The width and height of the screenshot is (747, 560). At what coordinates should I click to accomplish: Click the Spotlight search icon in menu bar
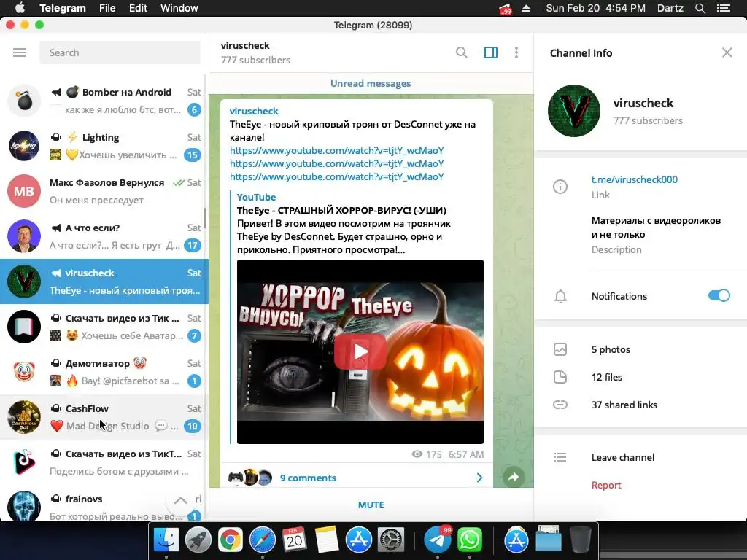click(x=700, y=8)
